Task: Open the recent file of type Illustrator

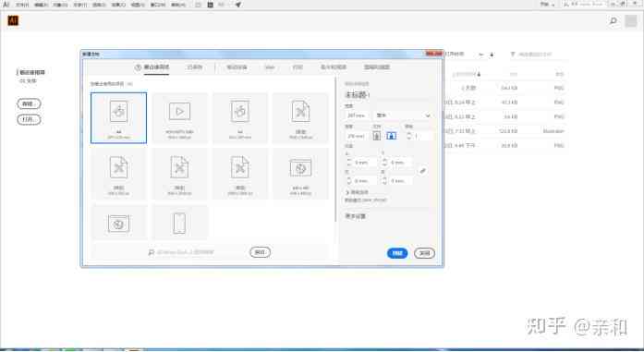Action: click(x=505, y=131)
